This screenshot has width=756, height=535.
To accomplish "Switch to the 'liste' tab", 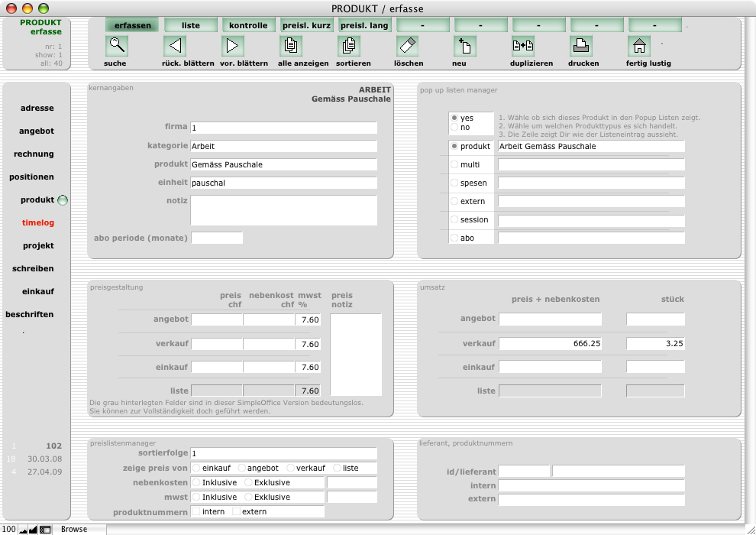I will click(191, 25).
